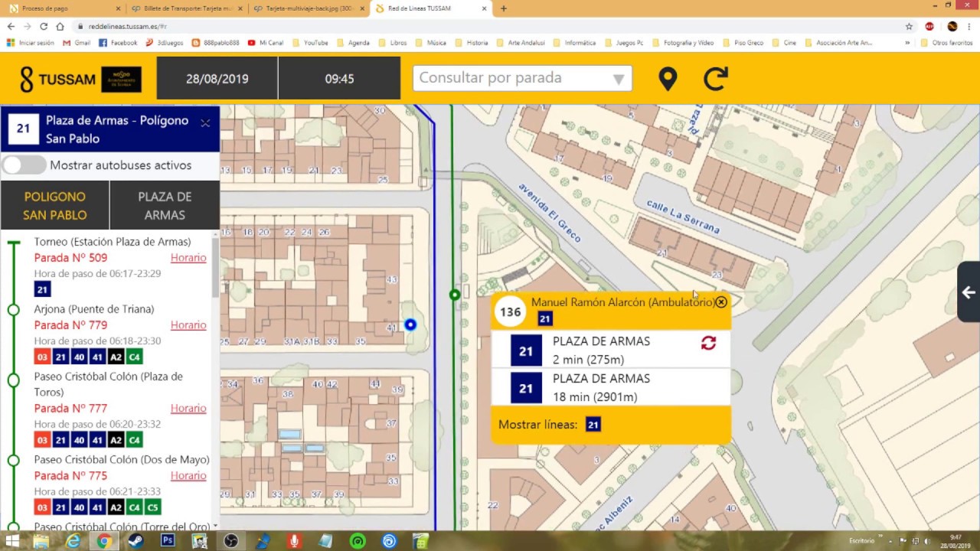Toggle 'Mostrar autobuses activos' switch
980x551 pixels.
[24, 165]
